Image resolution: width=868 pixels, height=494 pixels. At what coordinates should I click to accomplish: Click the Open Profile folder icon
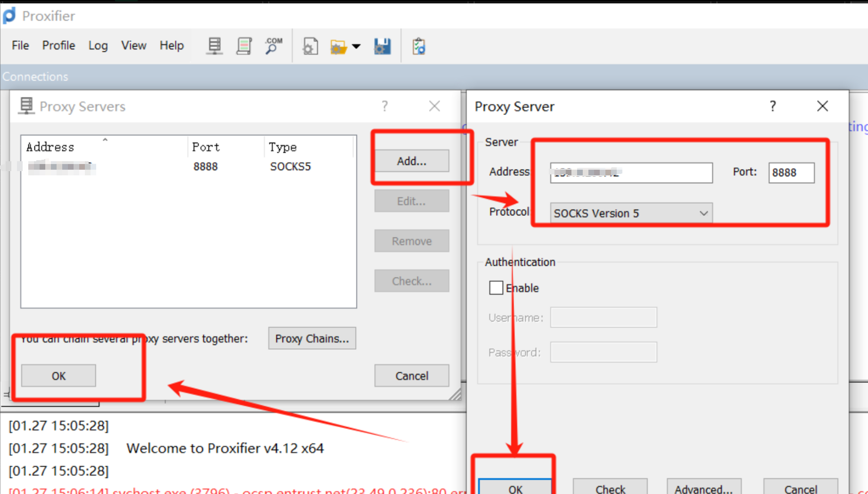click(x=339, y=47)
